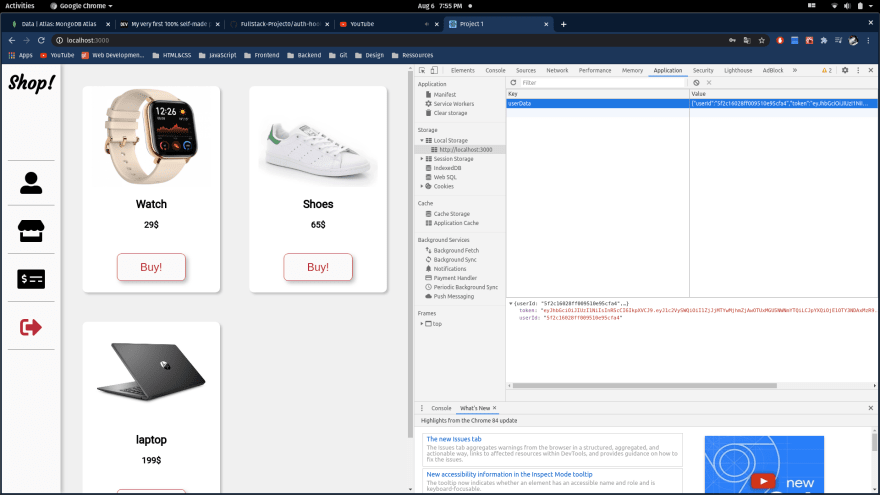
Task: Click the Shop! logo
Action: pos(31,83)
